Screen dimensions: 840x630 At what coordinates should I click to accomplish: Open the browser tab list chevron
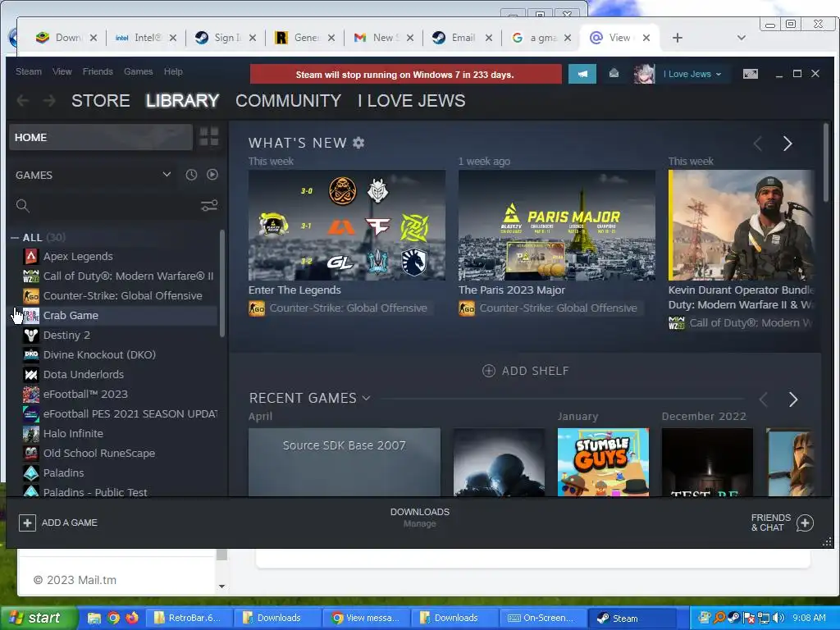click(x=741, y=38)
